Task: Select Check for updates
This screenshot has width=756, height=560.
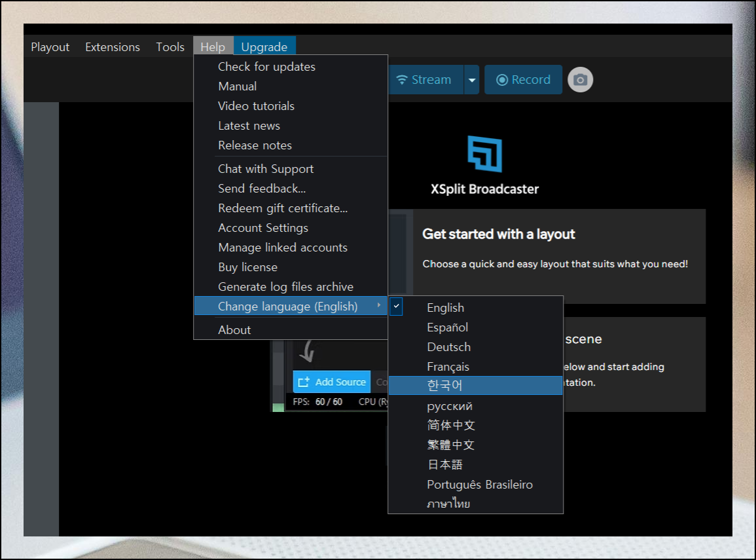Action: click(291, 67)
